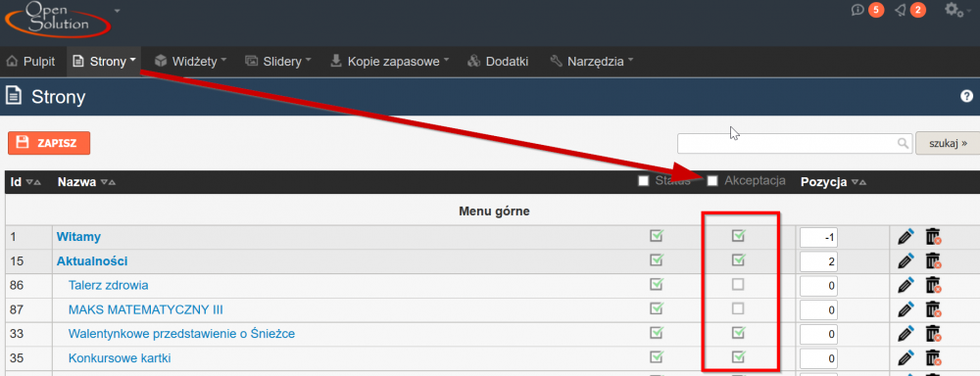This screenshot has width=980, height=376.
Task: Delete the Aktualności page with trash icon
Action: tap(933, 261)
